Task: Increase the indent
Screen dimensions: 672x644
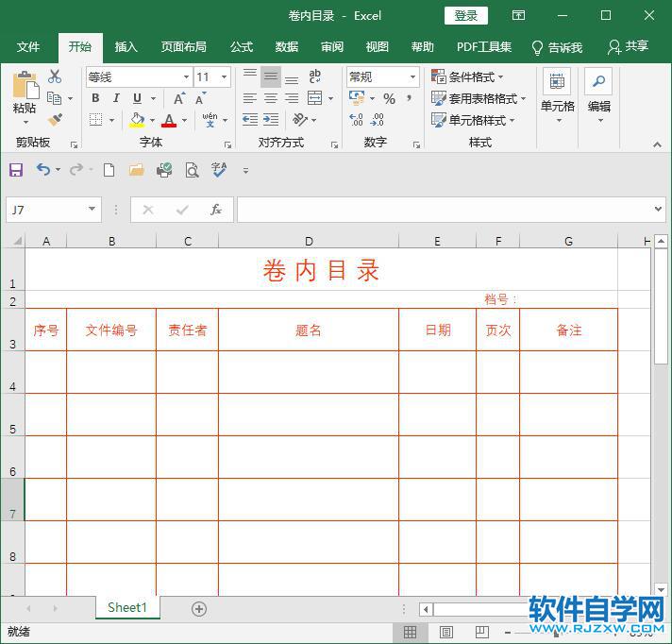Action: point(271,120)
